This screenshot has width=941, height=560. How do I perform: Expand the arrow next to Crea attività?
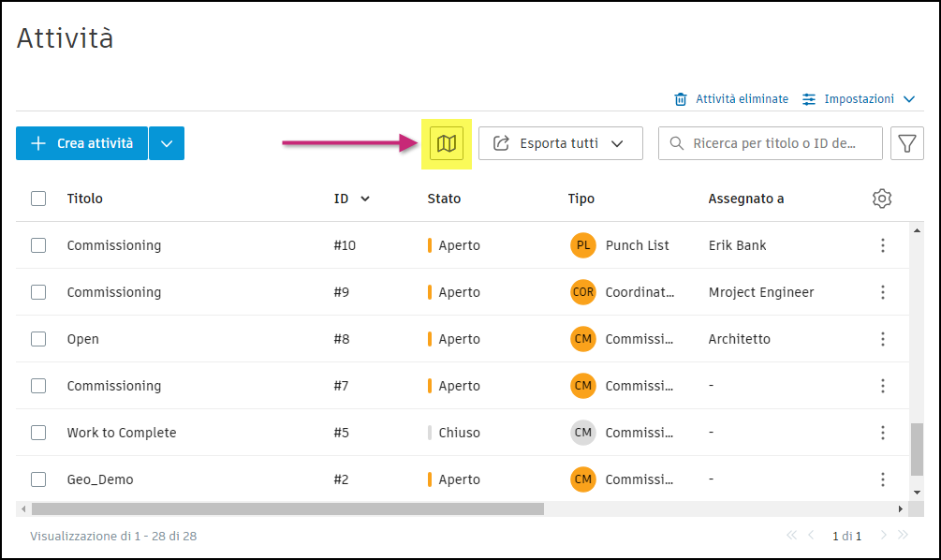(x=167, y=143)
